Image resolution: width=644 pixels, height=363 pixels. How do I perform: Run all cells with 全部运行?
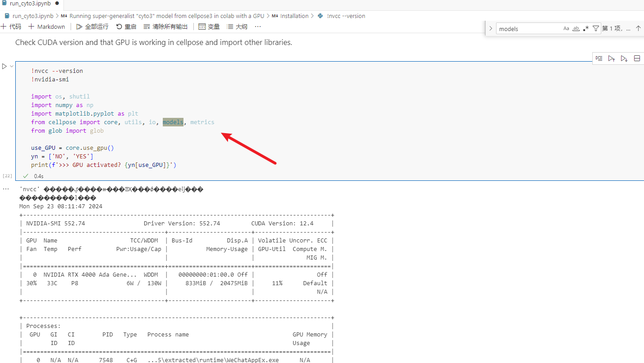tap(92, 27)
